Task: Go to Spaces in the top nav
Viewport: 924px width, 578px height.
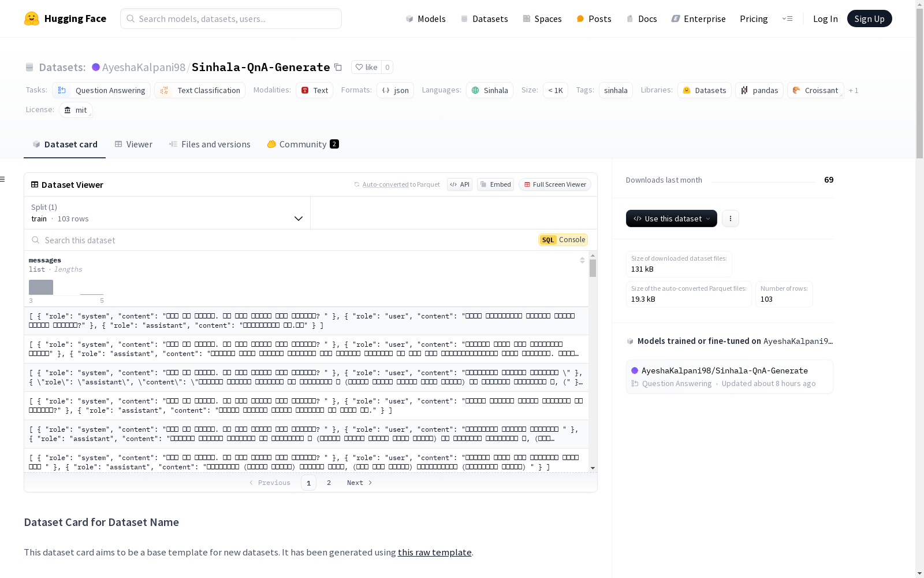Action: pos(542,18)
